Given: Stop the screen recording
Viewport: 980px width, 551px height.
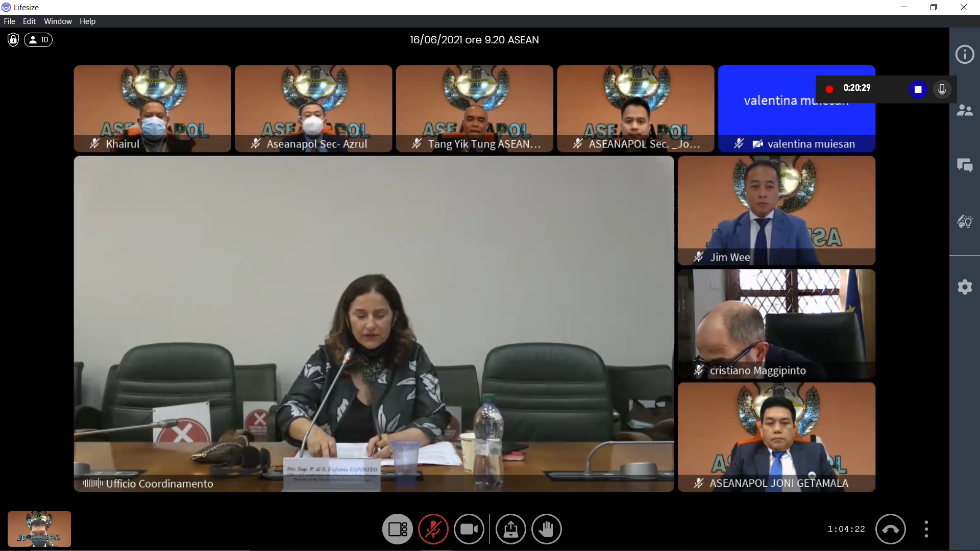Looking at the screenshot, I should pos(917,89).
